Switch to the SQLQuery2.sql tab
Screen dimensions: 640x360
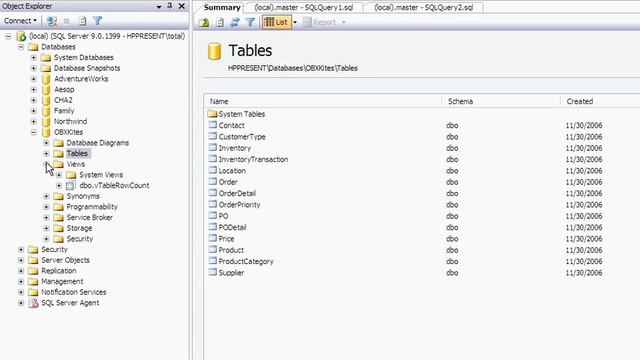click(424, 7)
